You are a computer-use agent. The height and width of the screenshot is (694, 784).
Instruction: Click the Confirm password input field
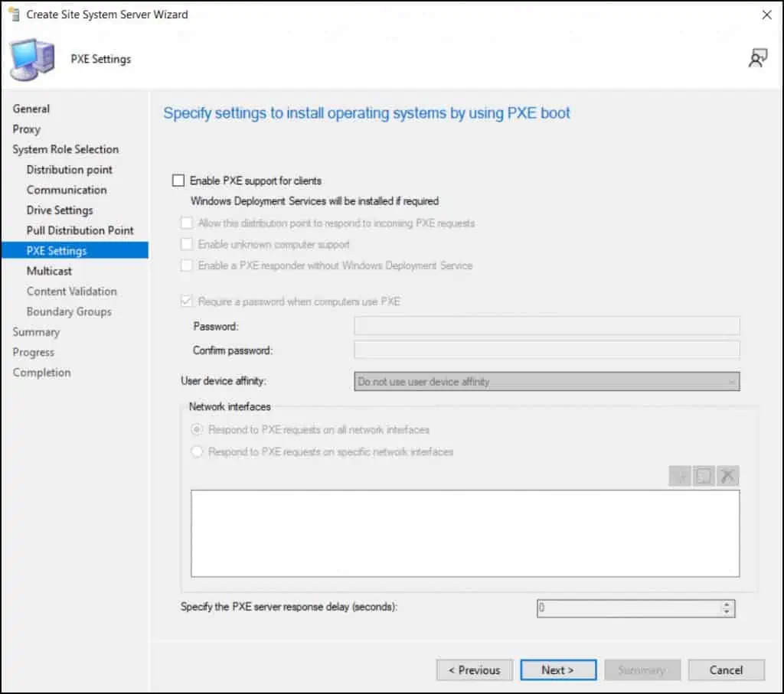pos(547,350)
